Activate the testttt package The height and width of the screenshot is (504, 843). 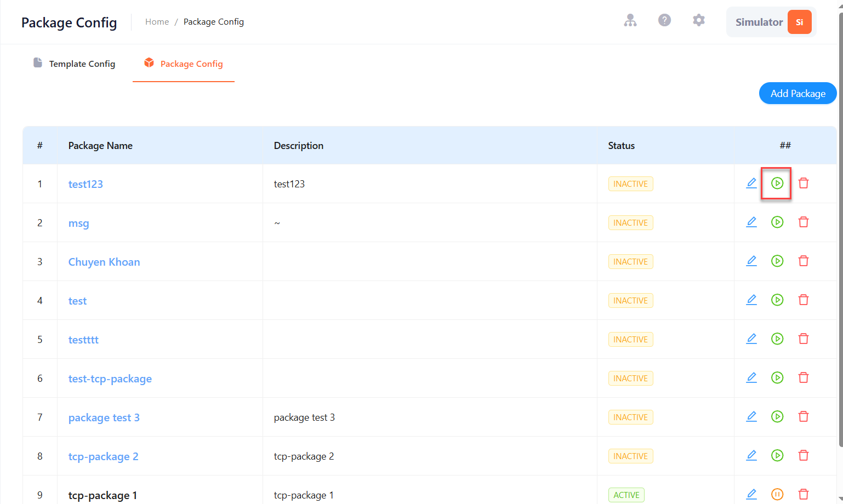coord(777,339)
